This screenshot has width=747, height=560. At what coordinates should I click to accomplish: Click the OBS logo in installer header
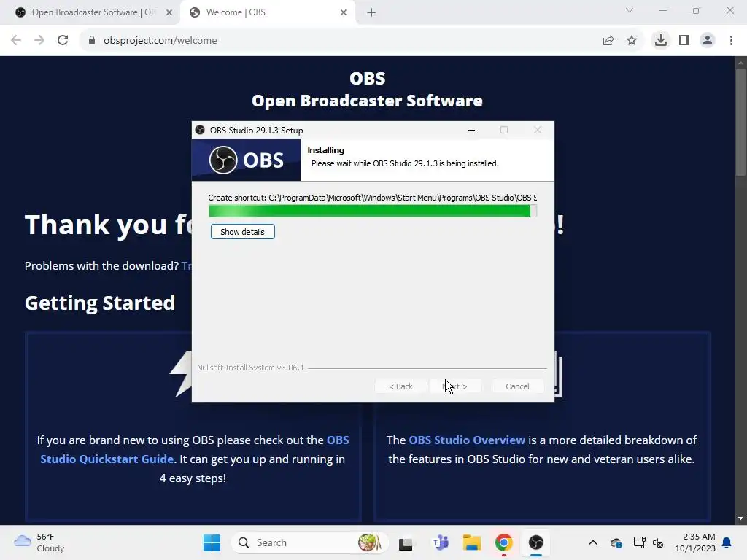[x=247, y=160]
